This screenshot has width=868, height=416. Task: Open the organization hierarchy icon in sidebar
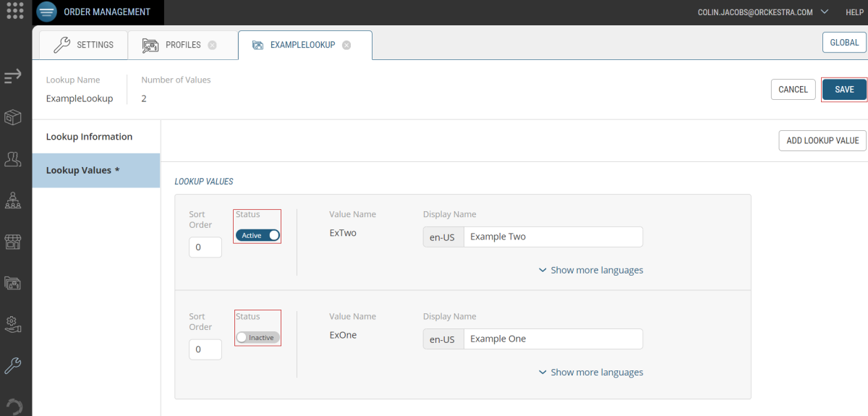(x=13, y=200)
